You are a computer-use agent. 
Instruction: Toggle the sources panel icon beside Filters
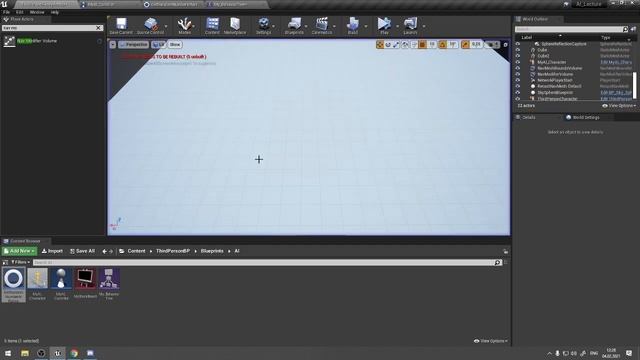click(x=5, y=262)
